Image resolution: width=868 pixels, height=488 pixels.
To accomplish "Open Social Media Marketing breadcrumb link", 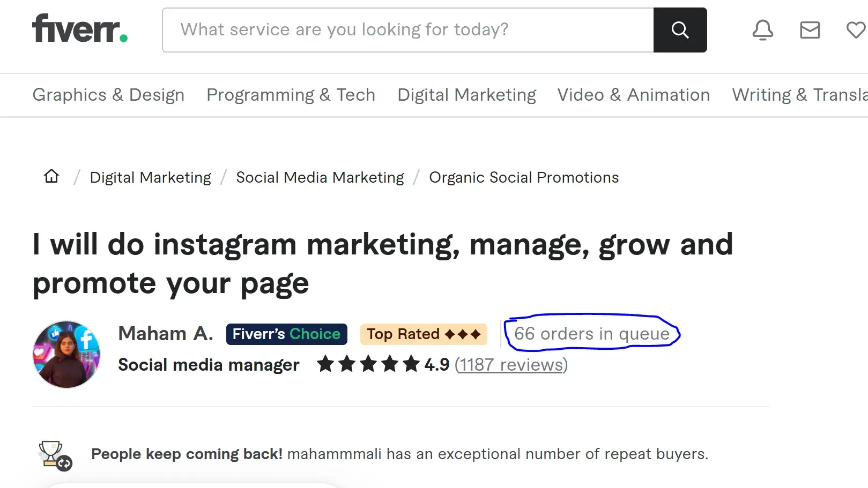I will 320,177.
